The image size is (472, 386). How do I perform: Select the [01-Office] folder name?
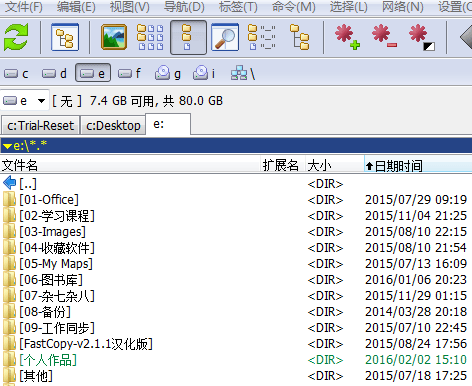[49, 200]
